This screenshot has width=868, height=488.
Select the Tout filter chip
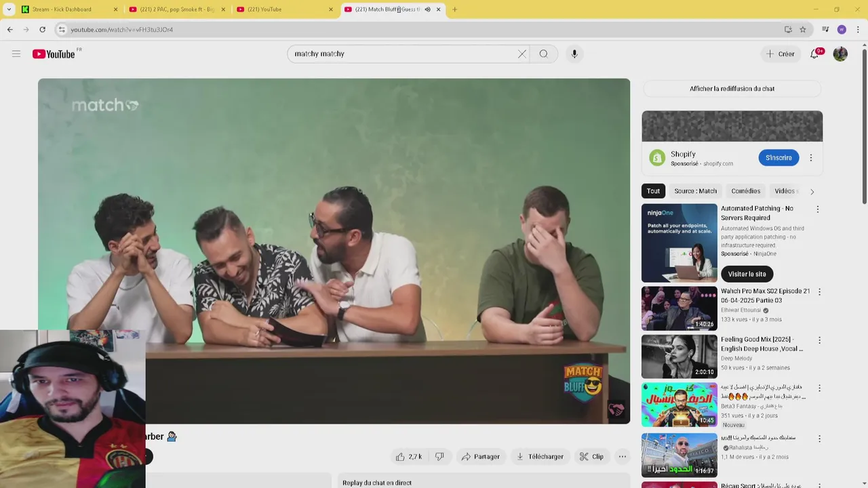[653, 191]
